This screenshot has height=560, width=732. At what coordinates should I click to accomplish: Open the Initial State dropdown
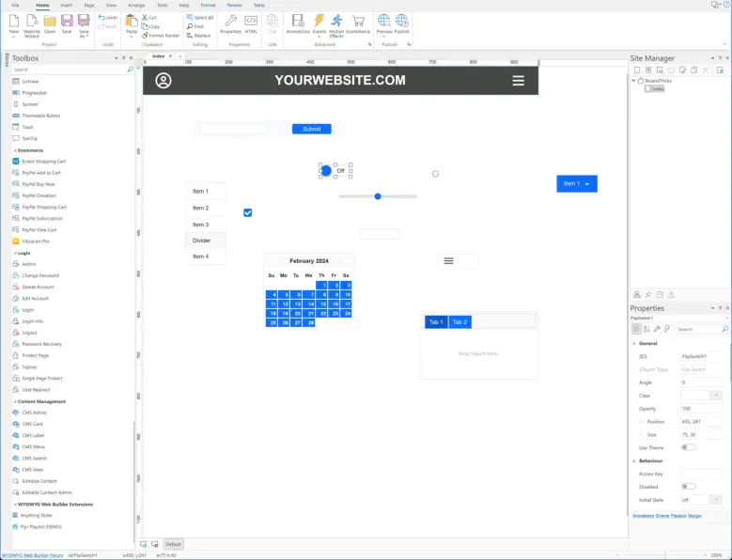coord(716,500)
